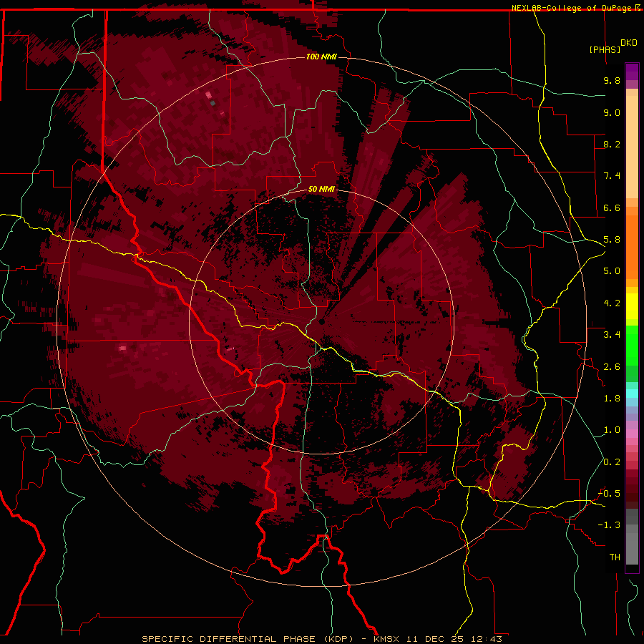Click the 1.0 value on the legend
The height and width of the screenshot is (644, 644).
pyautogui.click(x=612, y=430)
